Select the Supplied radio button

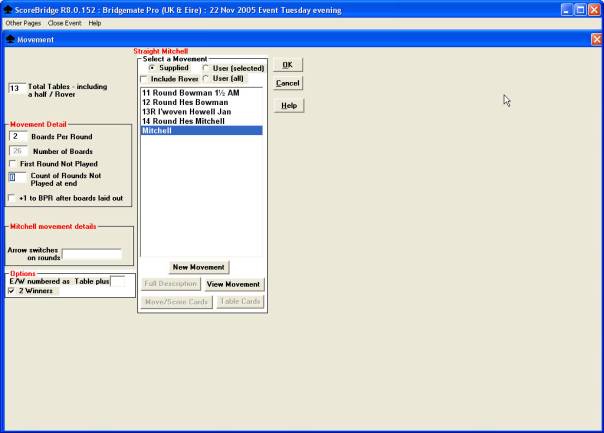pos(152,68)
